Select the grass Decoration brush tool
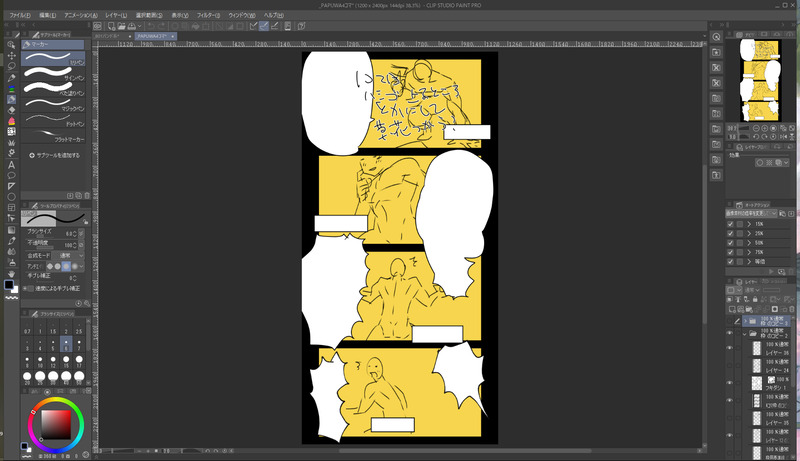The image size is (800, 461). click(x=11, y=143)
